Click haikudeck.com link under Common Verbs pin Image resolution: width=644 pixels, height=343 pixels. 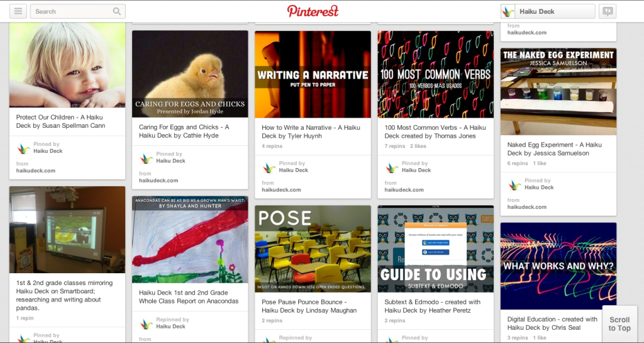pyautogui.click(x=404, y=190)
